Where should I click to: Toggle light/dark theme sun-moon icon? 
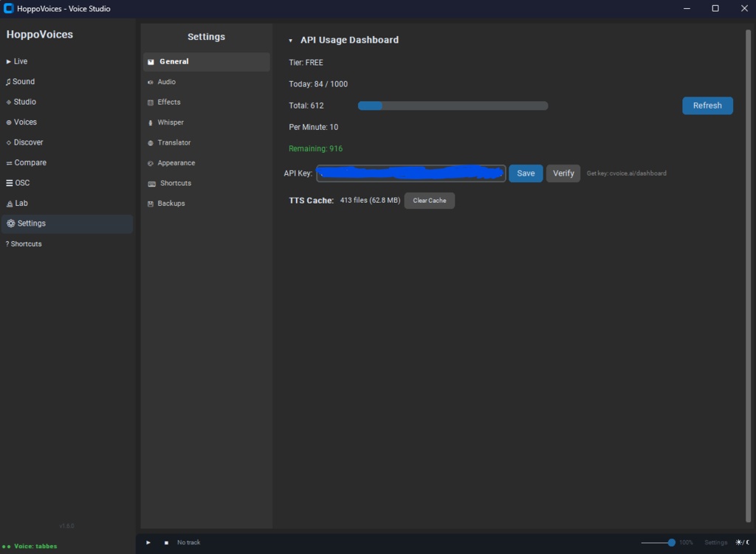[742, 542]
